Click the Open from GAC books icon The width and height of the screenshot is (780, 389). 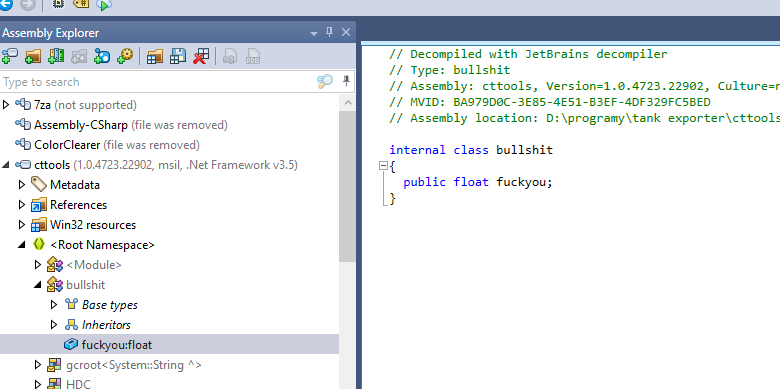click(56, 56)
